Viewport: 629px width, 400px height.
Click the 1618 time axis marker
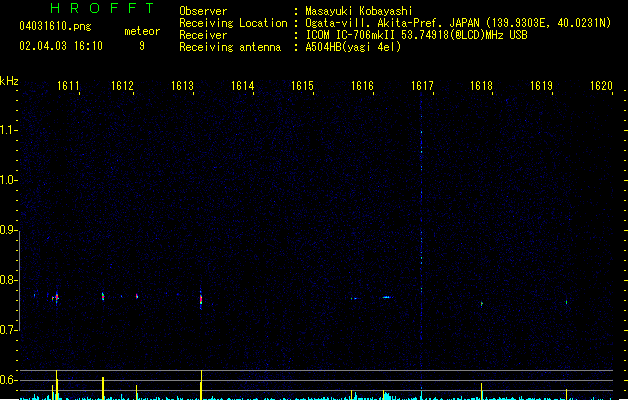(481, 86)
